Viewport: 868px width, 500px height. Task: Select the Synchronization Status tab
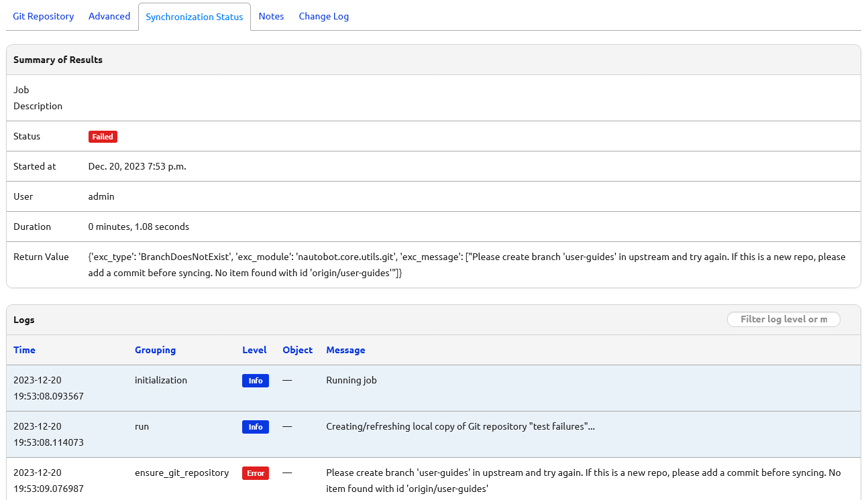(195, 17)
